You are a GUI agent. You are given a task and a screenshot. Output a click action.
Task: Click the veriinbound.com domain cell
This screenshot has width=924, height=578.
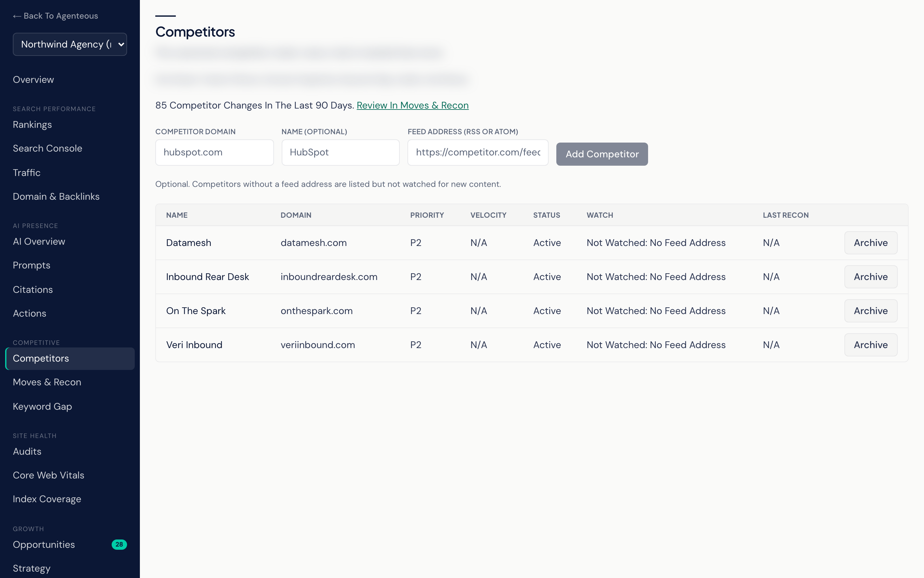pos(318,345)
